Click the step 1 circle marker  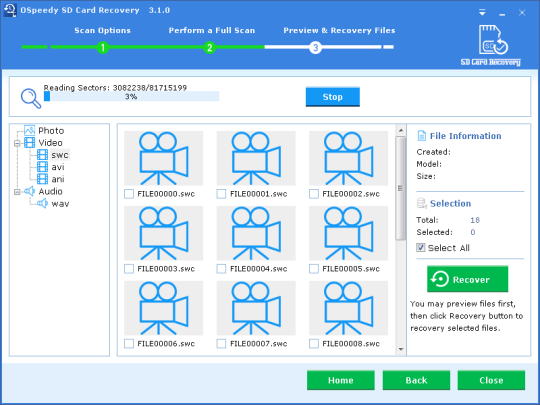point(103,48)
